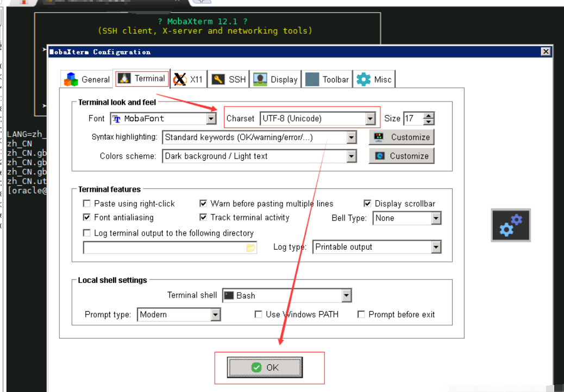Toggle Display scrollbar checkbox
Viewport: 564px width, 392px height.
(367, 204)
